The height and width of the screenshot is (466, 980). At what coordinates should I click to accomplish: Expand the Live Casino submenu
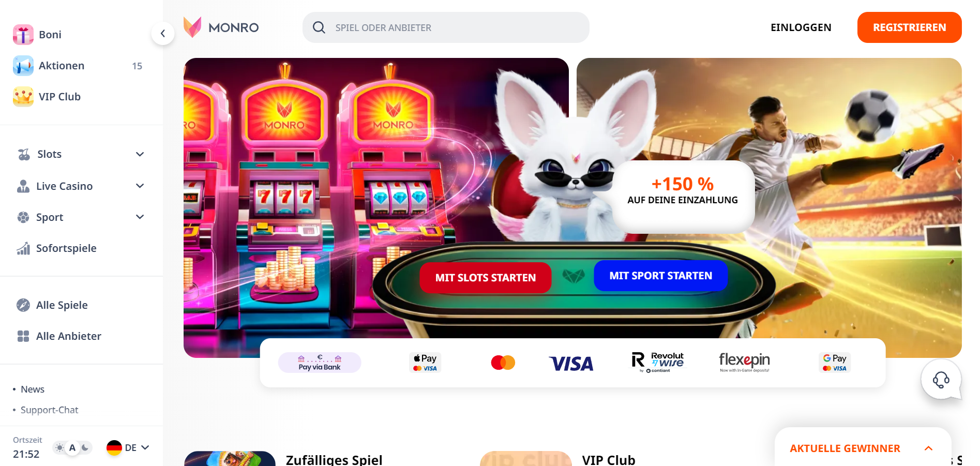pyautogui.click(x=140, y=186)
